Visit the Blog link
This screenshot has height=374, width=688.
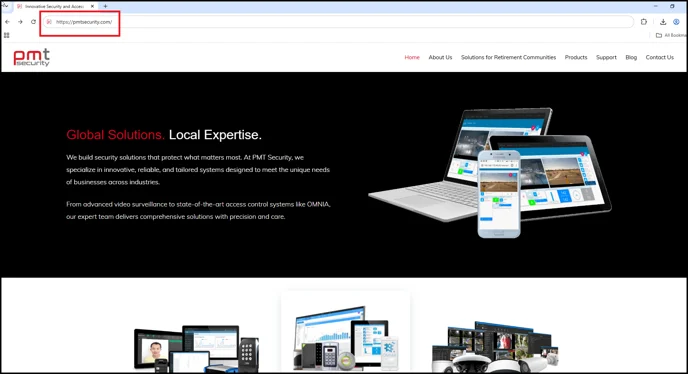631,58
